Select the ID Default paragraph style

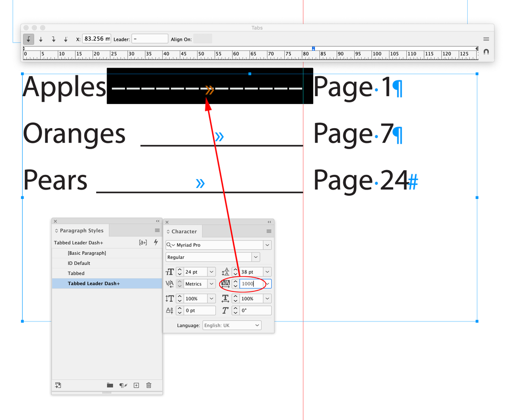(x=107, y=263)
